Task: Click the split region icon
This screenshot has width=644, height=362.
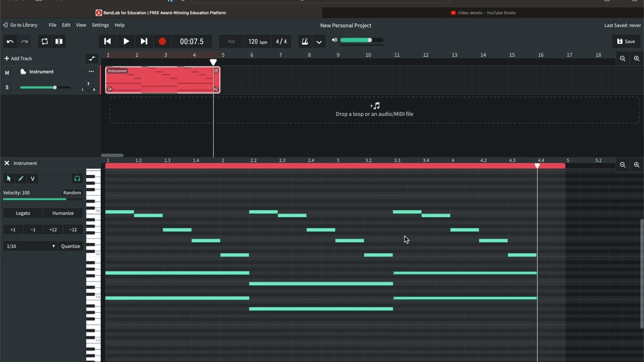Action: click(59, 41)
